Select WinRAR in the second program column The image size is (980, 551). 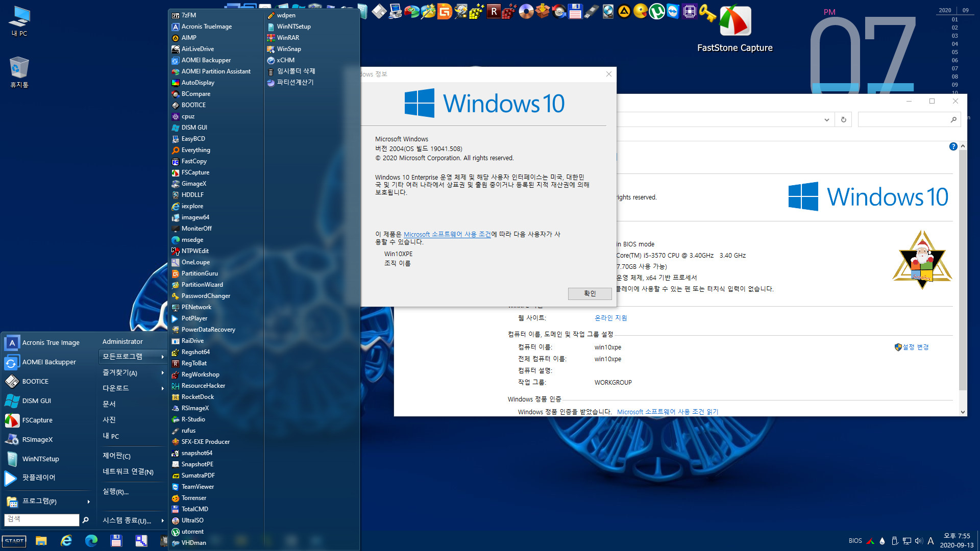click(311, 38)
